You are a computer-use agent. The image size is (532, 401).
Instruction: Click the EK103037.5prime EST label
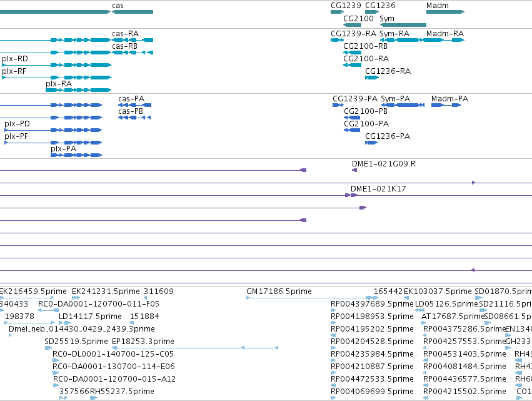(438, 292)
